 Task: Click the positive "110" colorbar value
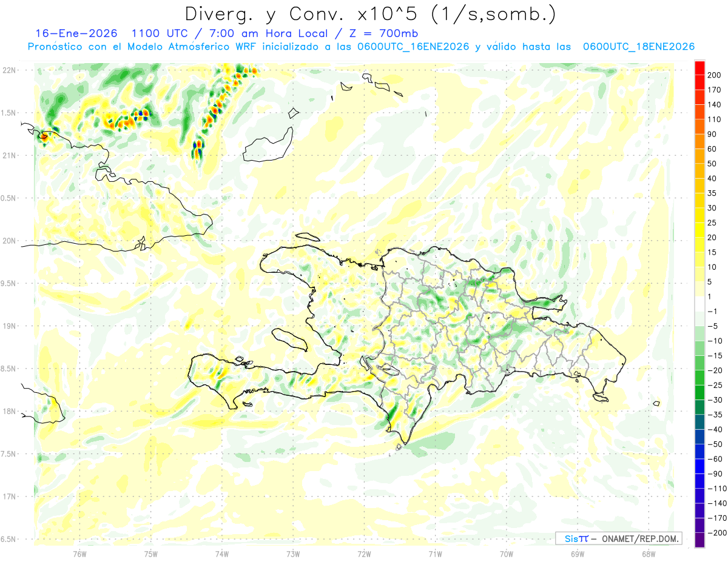(x=715, y=119)
